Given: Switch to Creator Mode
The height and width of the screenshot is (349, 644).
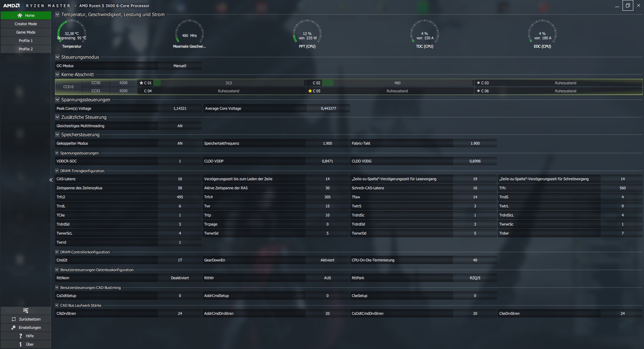Looking at the screenshot, I should [26, 24].
